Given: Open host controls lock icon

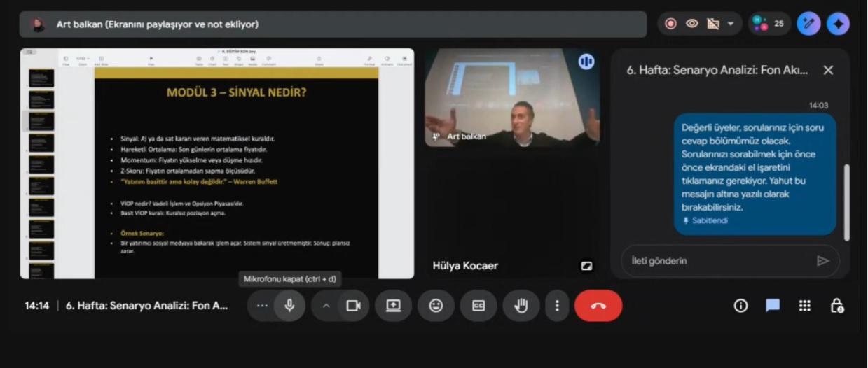Looking at the screenshot, I should coord(836,306).
